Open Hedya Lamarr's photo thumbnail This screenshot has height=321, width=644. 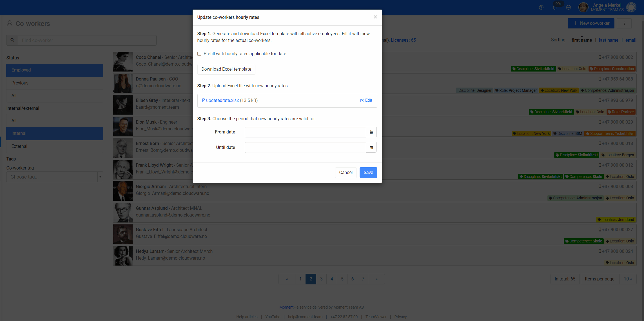pos(122,256)
